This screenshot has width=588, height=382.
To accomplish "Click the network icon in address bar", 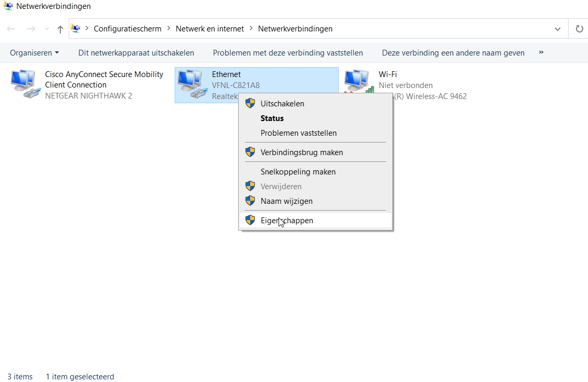I will pyautogui.click(x=76, y=29).
